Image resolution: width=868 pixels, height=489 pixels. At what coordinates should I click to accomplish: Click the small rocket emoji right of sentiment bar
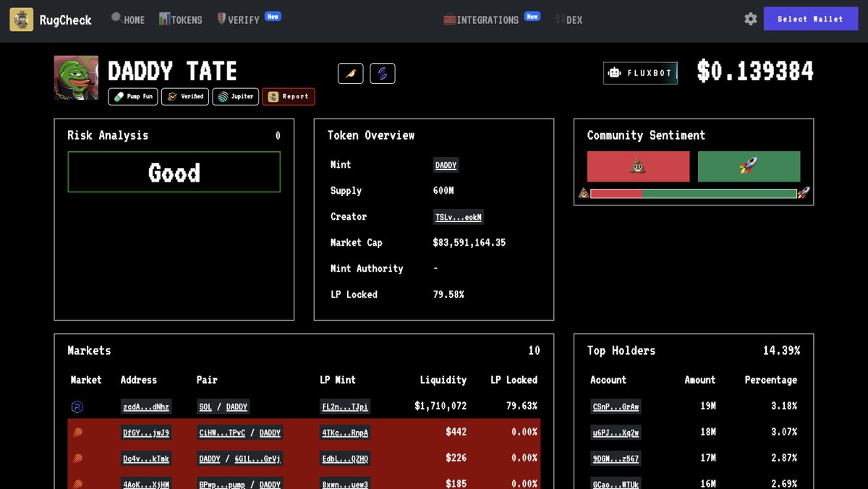[x=803, y=193]
